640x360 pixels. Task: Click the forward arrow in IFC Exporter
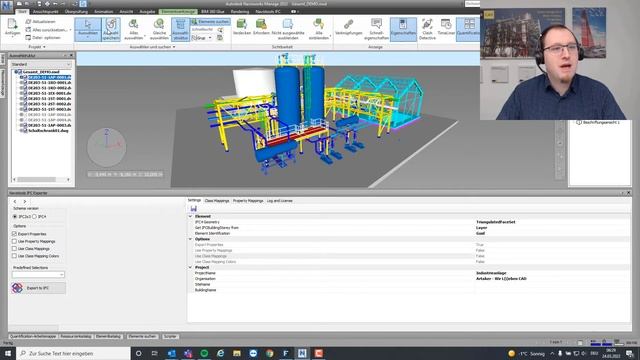[25, 201]
